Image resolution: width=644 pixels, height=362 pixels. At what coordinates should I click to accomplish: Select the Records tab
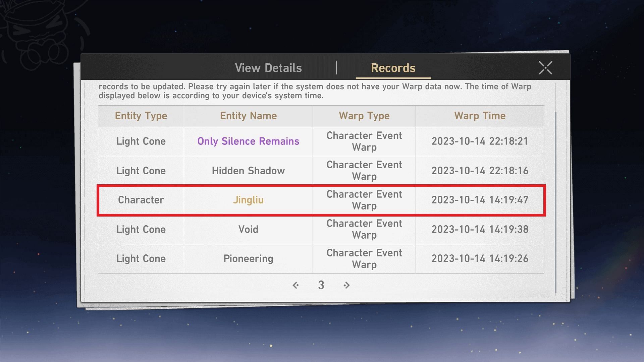pyautogui.click(x=393, y=67)
